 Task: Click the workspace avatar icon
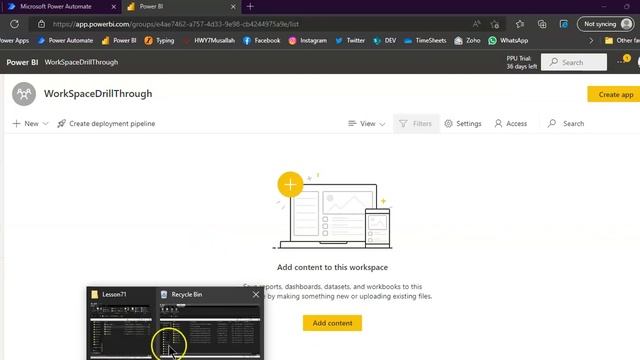point(24,94)
